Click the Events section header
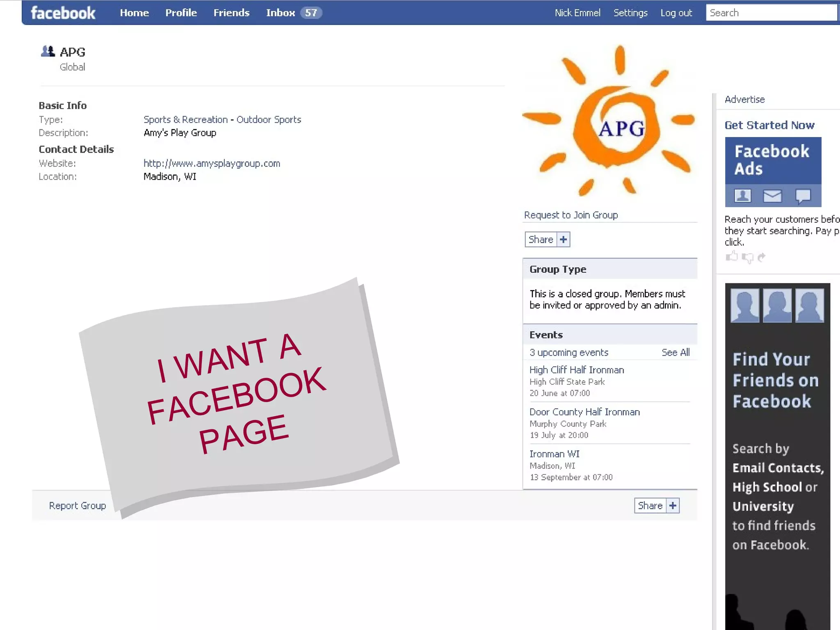 610,335
